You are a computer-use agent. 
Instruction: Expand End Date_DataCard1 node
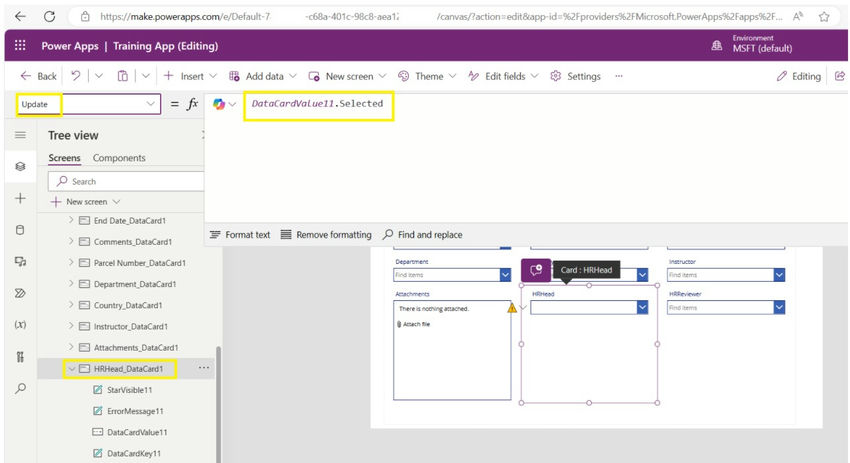point(71,220)
